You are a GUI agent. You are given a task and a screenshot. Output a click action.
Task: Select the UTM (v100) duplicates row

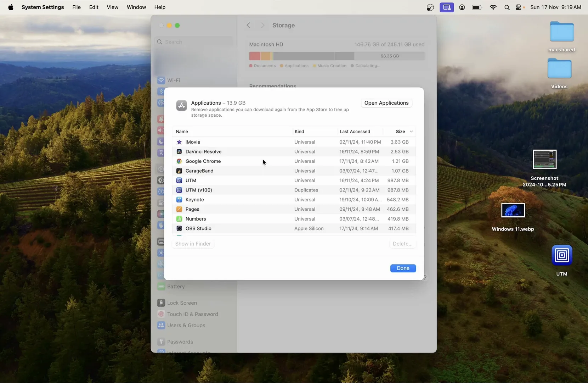294,190
